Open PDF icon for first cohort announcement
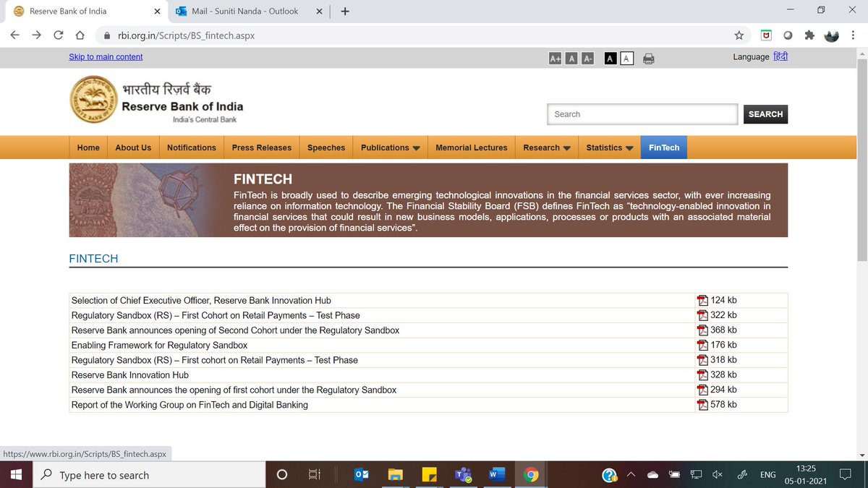The image size is (868, 488). click(x=702, y=390)
